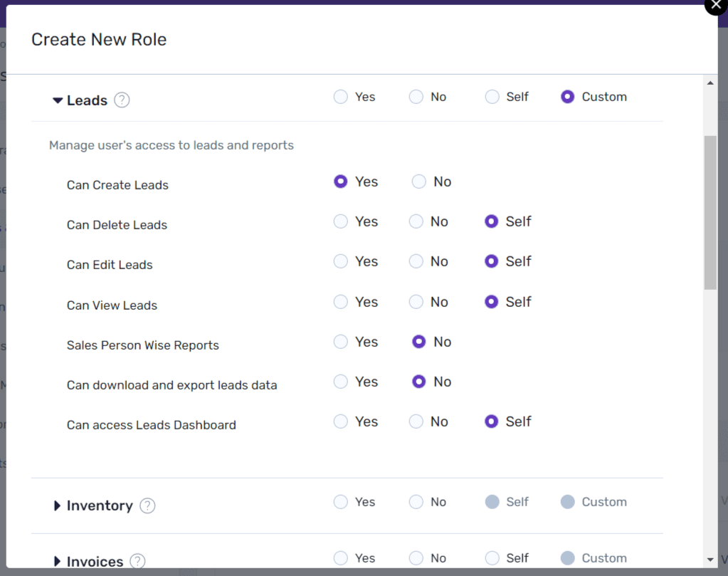728x576 pixels.
Task: Click the Invoices help question-mark icon
Action: [137, 561]
